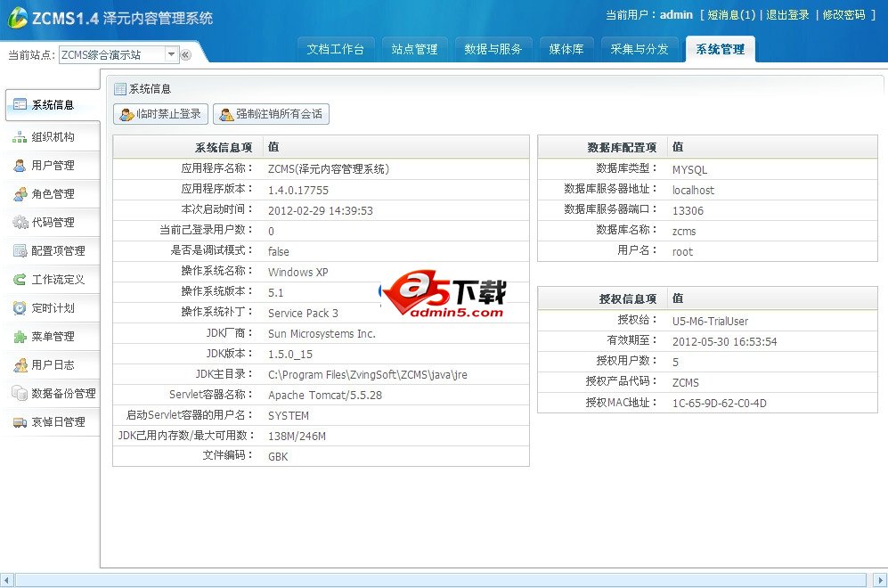Click 修改密码 link
The height and width of the screenshot is (588, 888).
click(x=843, y=15)
